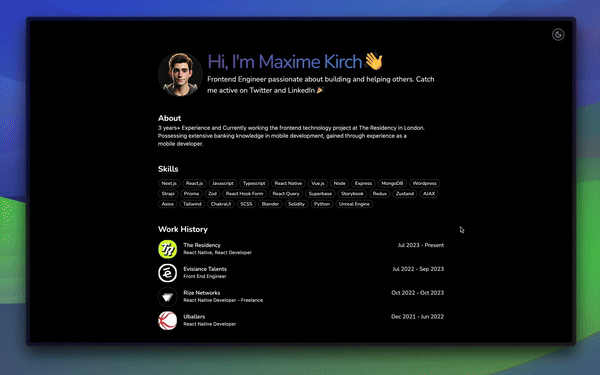The image size is (600, 375).
Task: Click the Node skill tag
Action: click(x=339, y=183)
